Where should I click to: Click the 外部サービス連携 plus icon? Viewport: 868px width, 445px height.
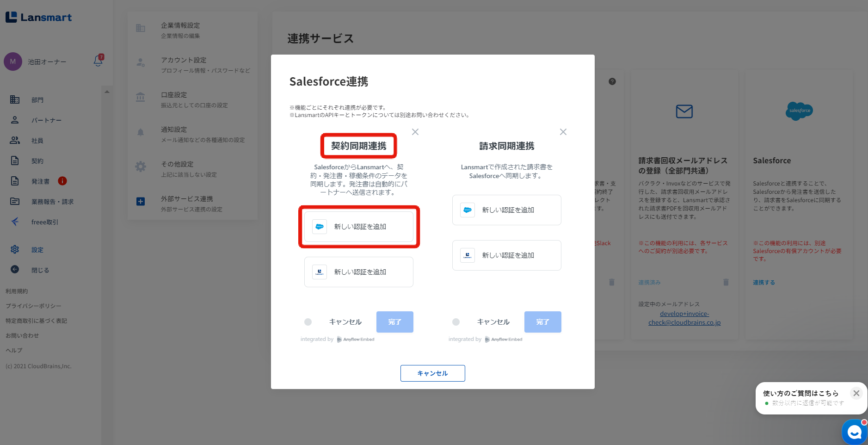tap(141, 201)
